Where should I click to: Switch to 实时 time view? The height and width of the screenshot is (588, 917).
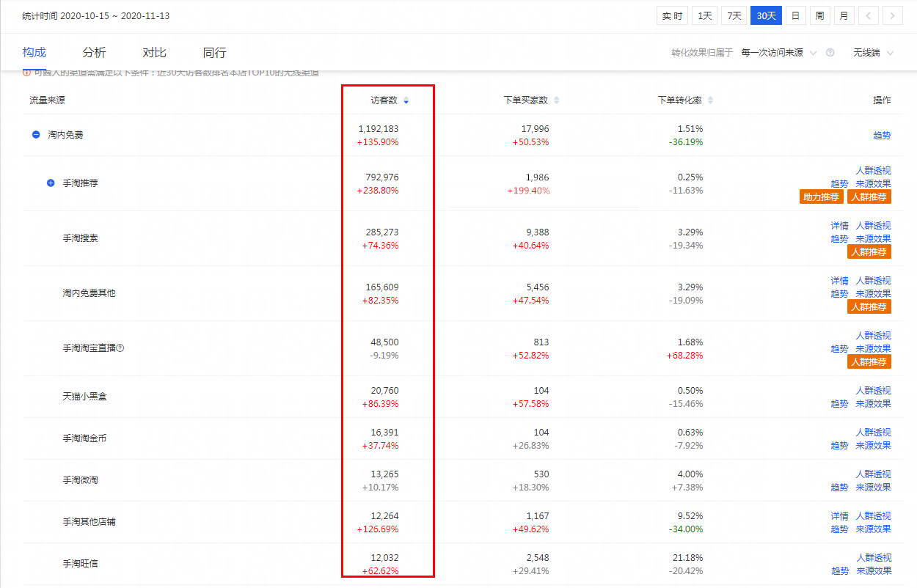click(672, 16)
